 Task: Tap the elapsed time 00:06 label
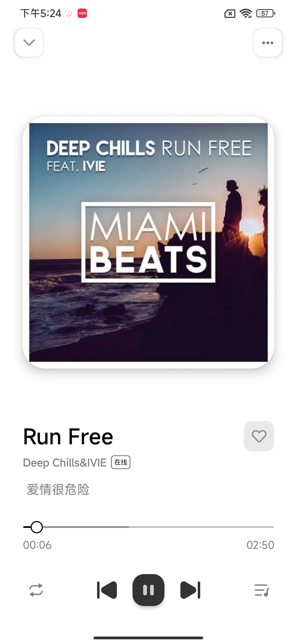[x=37, y=545]
